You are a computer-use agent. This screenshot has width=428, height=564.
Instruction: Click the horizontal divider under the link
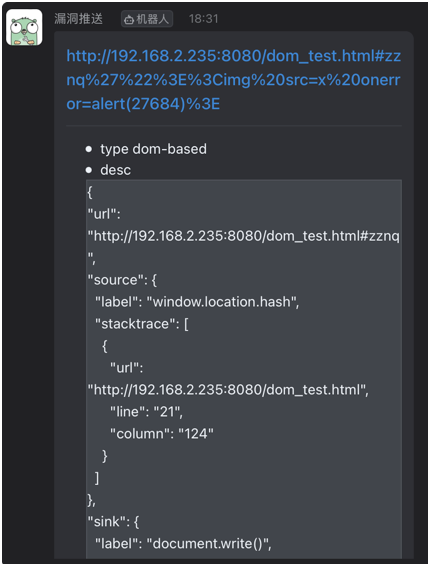pos(234,126)
